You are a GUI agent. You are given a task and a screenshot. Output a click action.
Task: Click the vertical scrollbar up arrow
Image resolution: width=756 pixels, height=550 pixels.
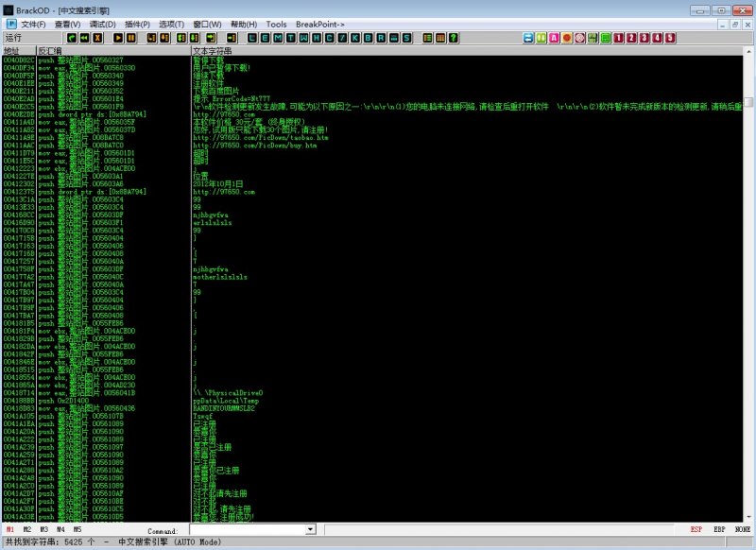click(x=748, y=51)
